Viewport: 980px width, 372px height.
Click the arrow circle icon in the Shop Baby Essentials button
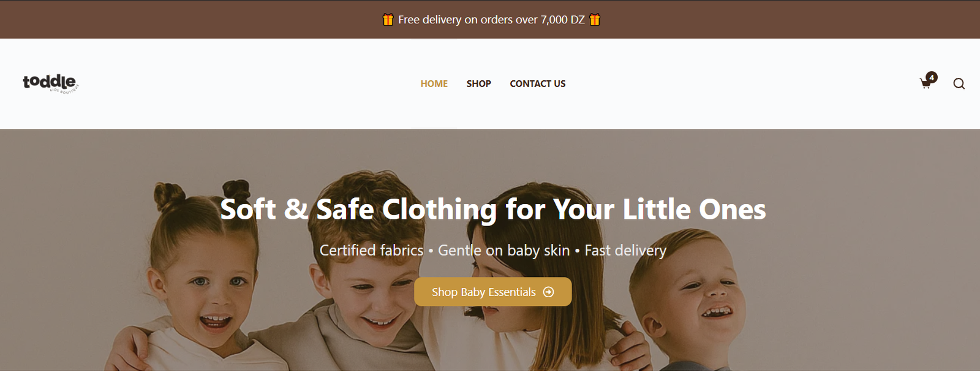coord(549,292)
